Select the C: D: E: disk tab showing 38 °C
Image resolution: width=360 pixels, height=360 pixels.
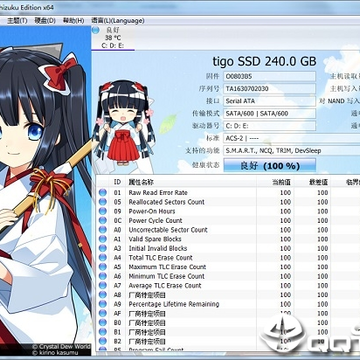click(x=113, y=38)
